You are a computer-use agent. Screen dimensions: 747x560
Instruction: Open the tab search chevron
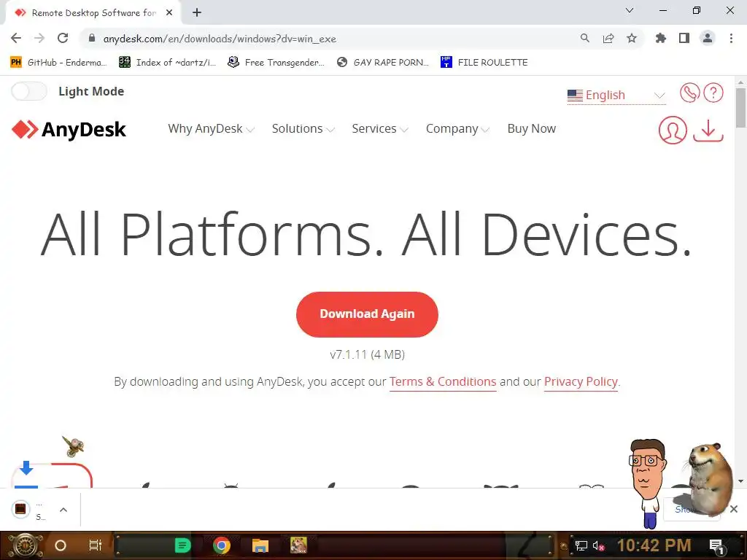[630, 10]
